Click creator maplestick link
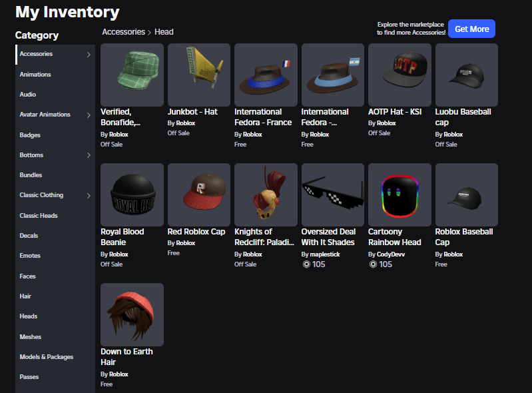The image size is (532, 393). [325, 254]
